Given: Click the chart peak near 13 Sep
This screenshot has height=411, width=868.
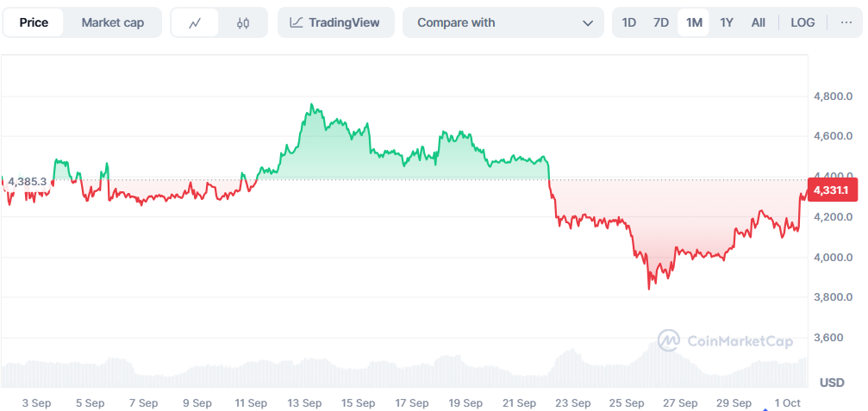Looking at the screenshot, I should pyautogui.click(x=311, y=106).
